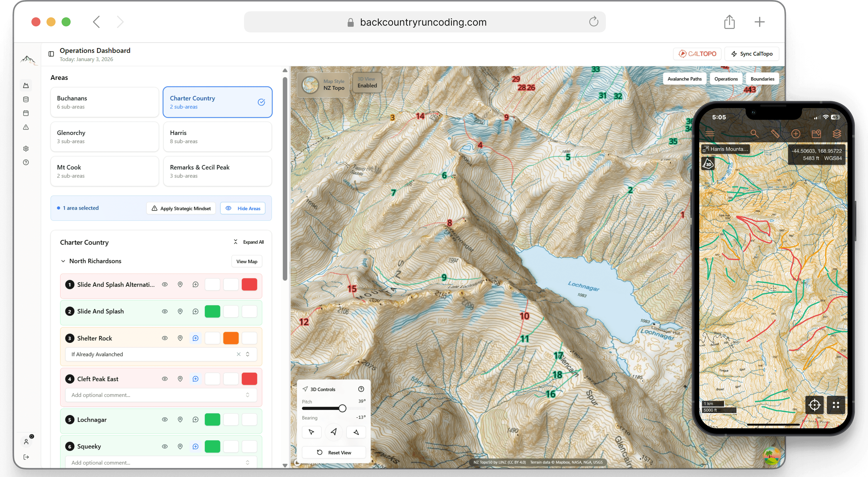Click the database icon in the sidebar
Viewport: 868px width, 477px height.
(26, 99)
